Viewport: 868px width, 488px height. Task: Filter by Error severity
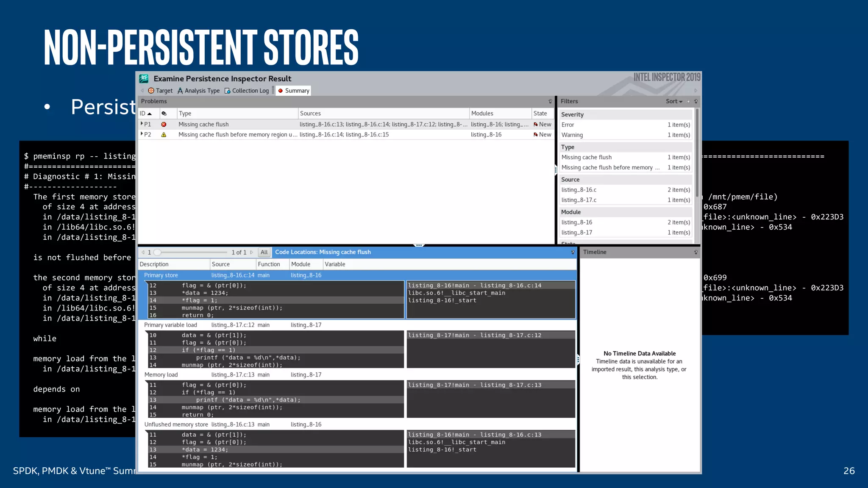pyautogui.click(x=626, y=125)
